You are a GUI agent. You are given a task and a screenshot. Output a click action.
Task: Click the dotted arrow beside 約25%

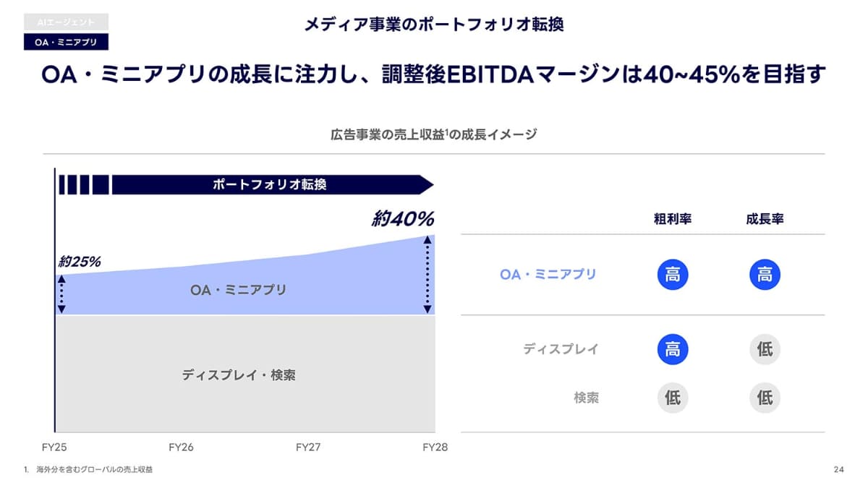tap(61, 294)
